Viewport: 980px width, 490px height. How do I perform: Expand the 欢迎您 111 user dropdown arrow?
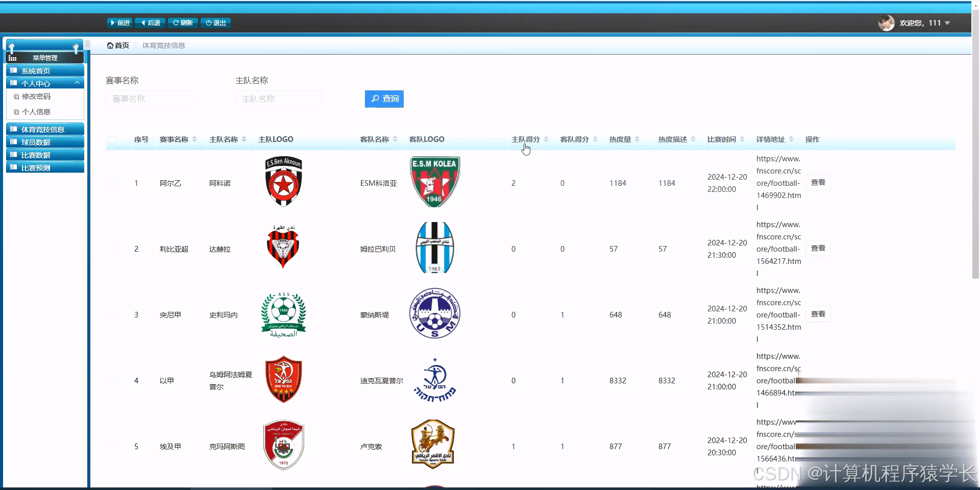click(947, 23)
